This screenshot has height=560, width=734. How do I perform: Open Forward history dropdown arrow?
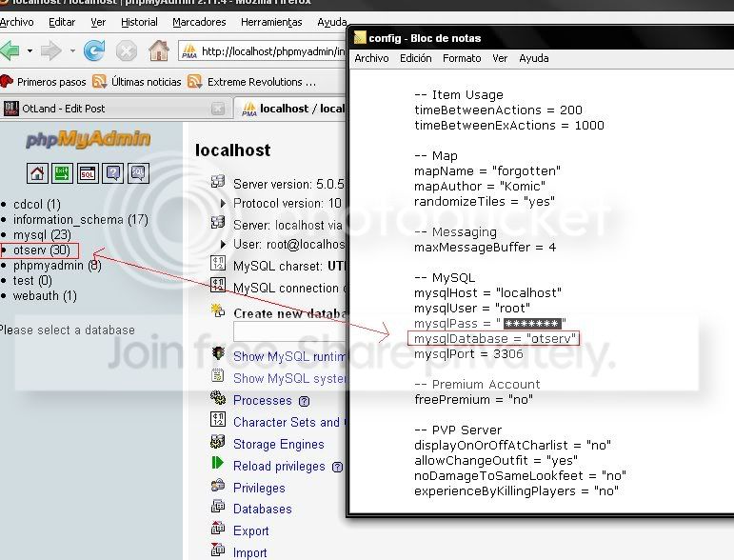[x=72, y=50]
